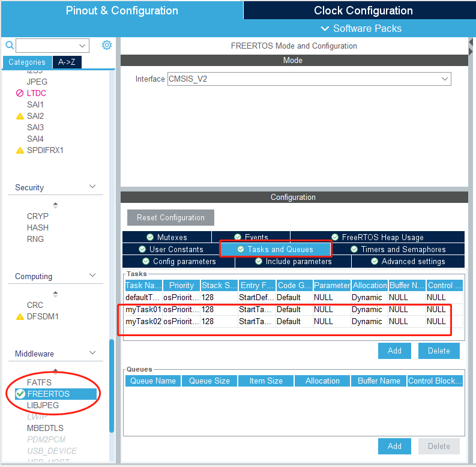
Task: Collapse the Security category
Action: 92,187
